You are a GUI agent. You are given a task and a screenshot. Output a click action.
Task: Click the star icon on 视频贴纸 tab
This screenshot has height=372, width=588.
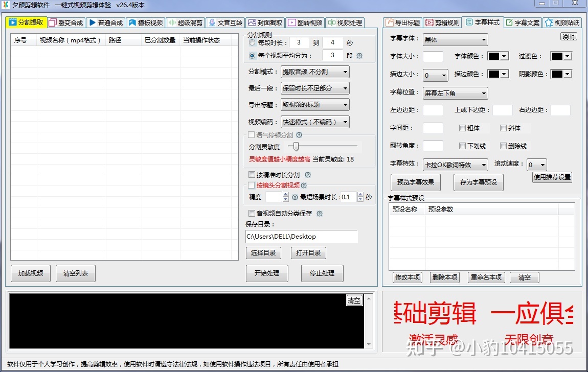[x=549, y=23]
